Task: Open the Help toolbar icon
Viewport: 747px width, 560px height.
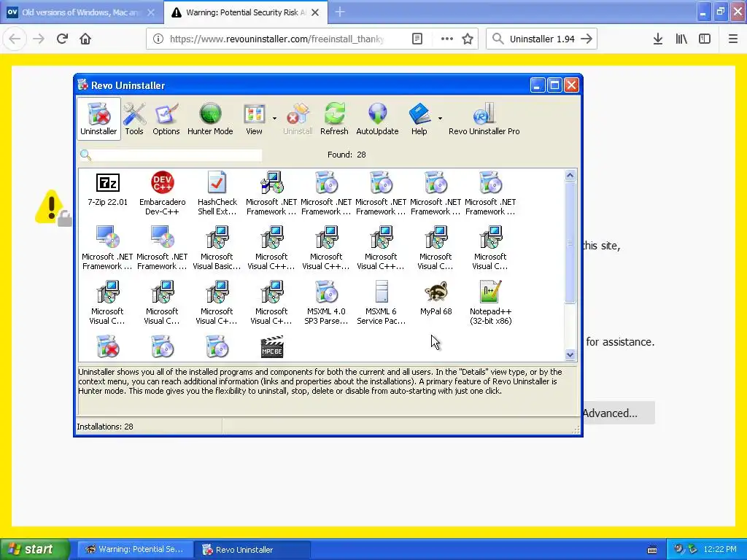Action: tap(419, 119)
